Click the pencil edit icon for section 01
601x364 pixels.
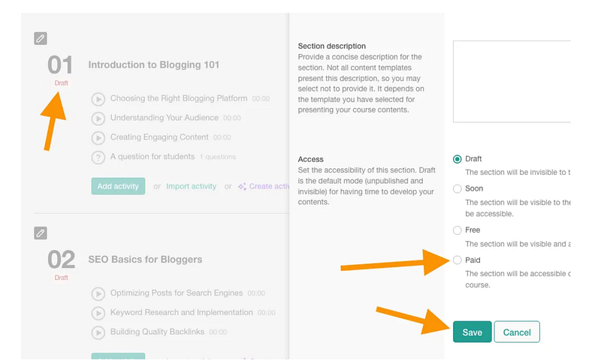click(41, 38)
